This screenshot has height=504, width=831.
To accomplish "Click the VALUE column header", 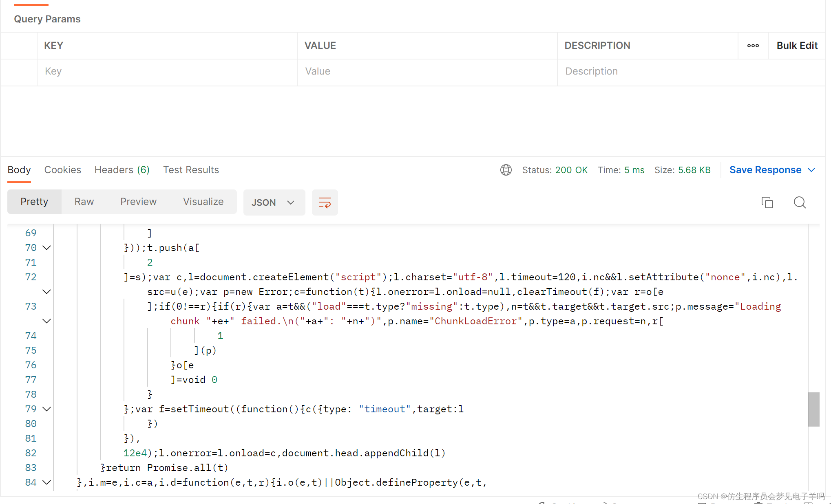I will (320, 46).
